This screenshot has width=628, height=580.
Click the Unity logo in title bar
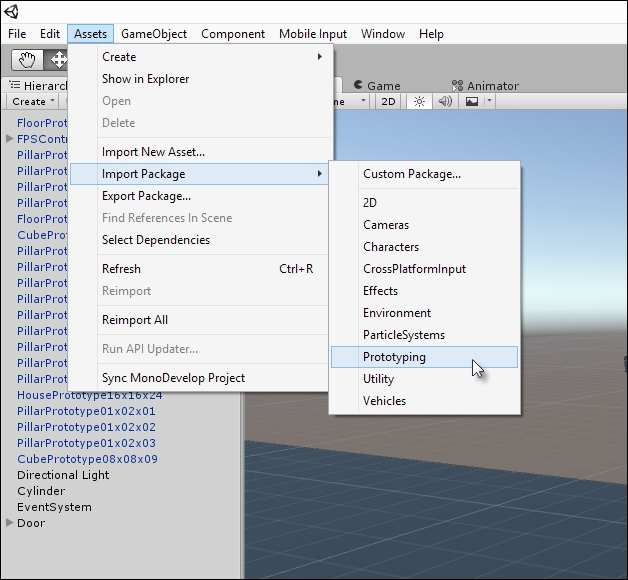(x=13, y=10)
